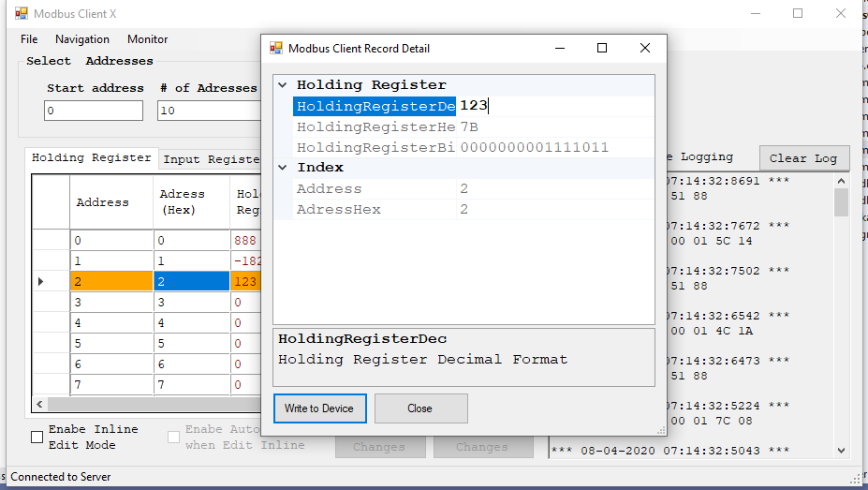Click log scrollbar up arrow
Viewport: 868px width, 490px height.
tap(842, 181)
